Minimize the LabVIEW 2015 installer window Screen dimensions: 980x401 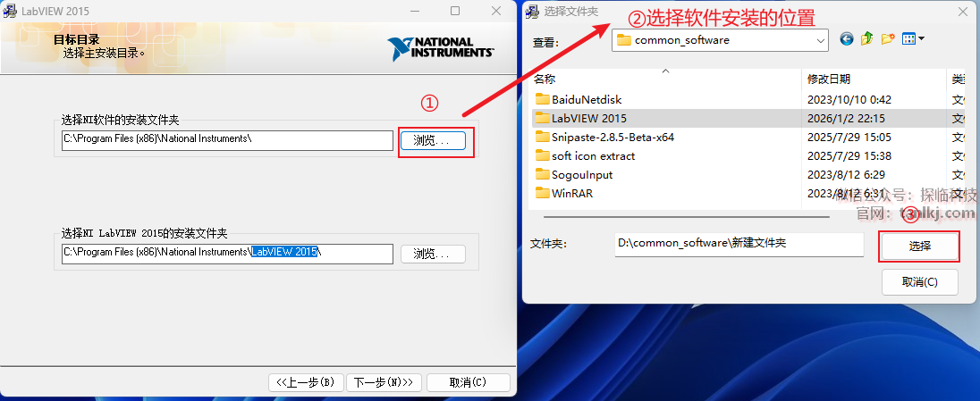(x=414, y=11)
